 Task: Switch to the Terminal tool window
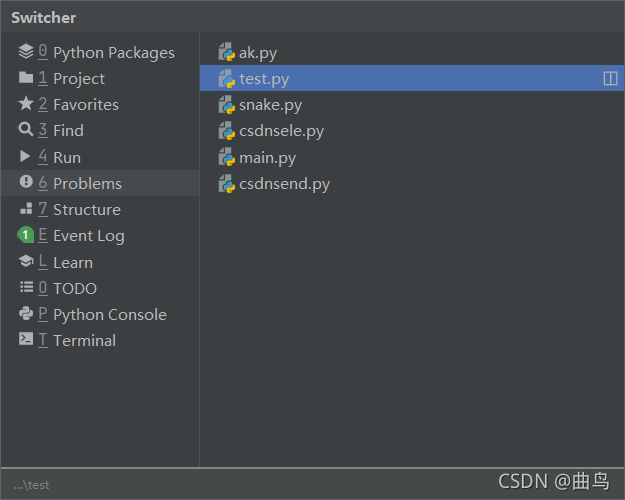[x=100, y=341]
